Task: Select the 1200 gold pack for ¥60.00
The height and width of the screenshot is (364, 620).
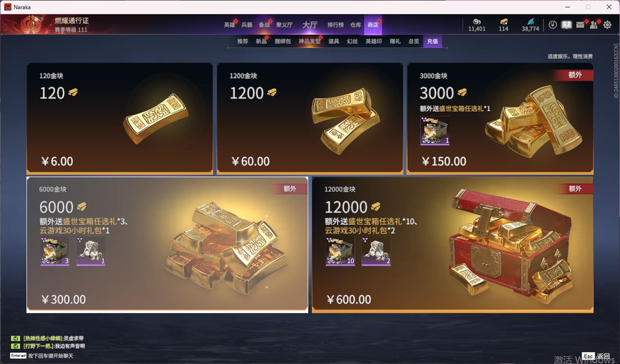Action: 310,118
